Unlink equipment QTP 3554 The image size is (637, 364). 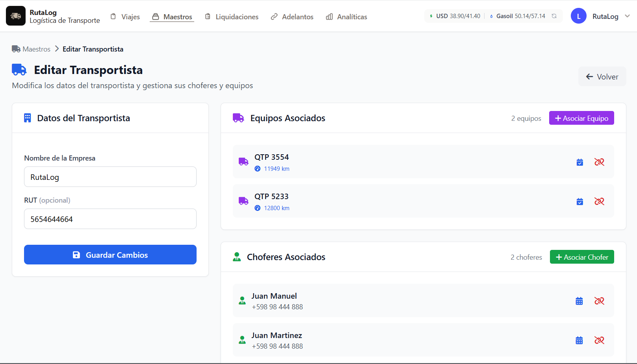pos(599,162)
